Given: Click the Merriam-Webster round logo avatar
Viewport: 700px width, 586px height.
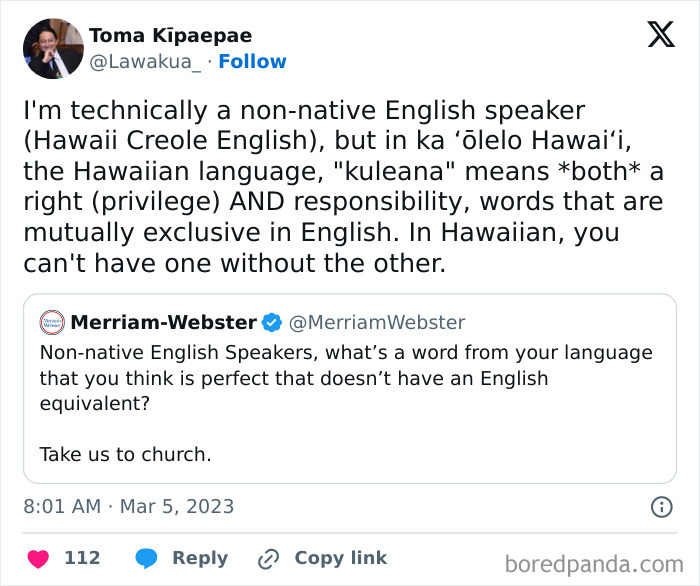Looking at the screenshot, I should pos(51,322).
